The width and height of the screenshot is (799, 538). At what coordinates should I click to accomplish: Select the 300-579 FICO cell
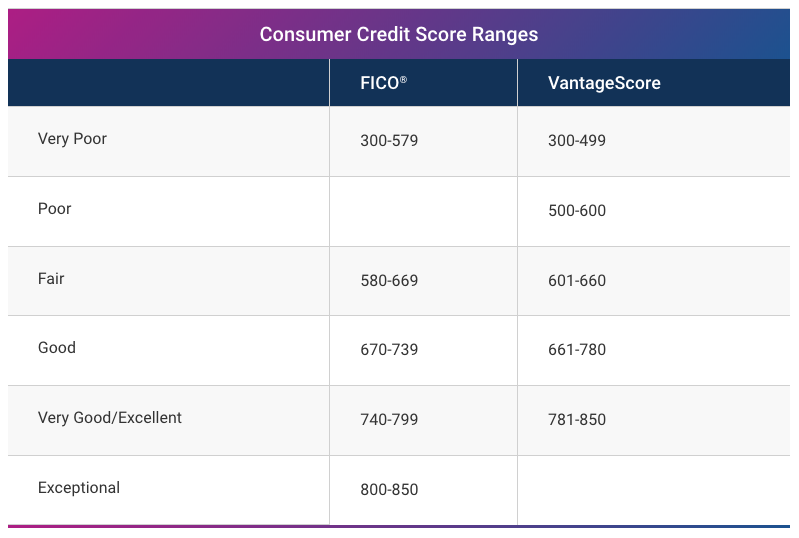pyautogui.click(x=389, y=141)
